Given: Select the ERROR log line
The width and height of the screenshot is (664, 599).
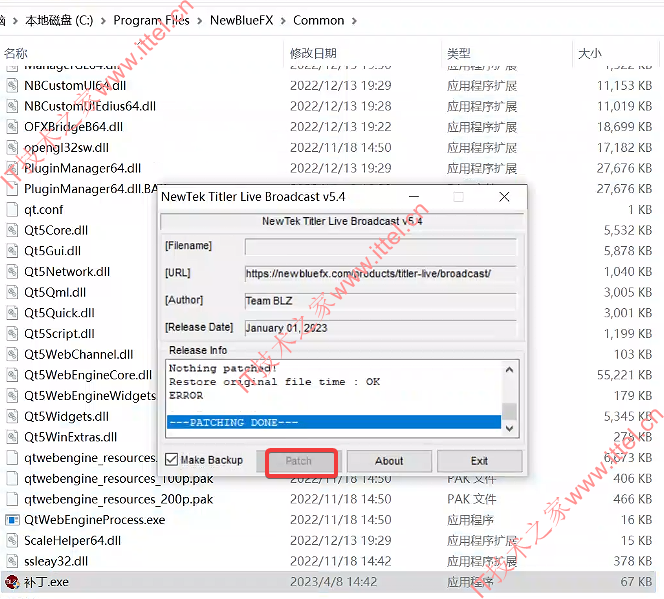Looking at the screenshot, I should click(186, 395).
